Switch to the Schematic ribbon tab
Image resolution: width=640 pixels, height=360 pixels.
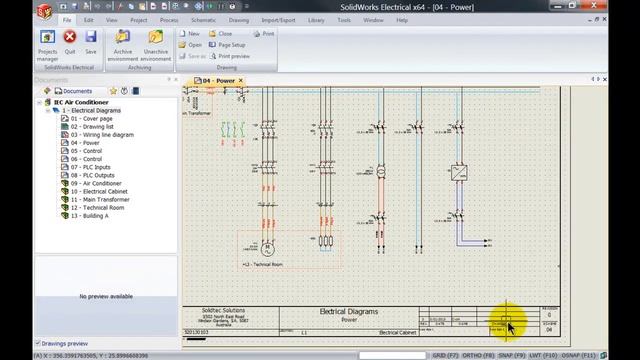tap(203, 20)
